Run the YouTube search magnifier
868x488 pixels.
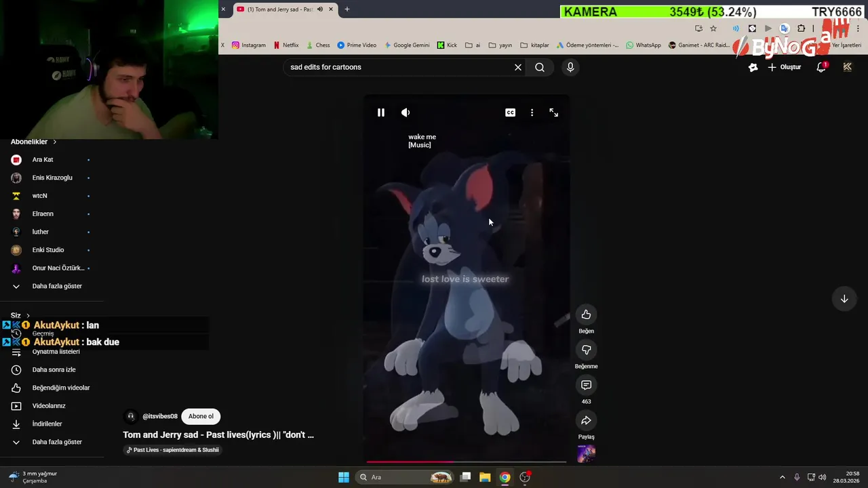(540, 67)
